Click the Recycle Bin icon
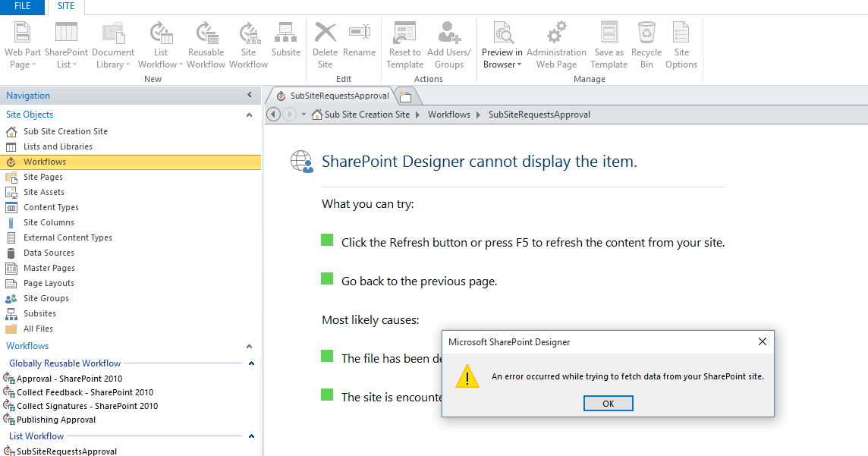Viewport: 868px width, 456px height. [x=646, y=42]
